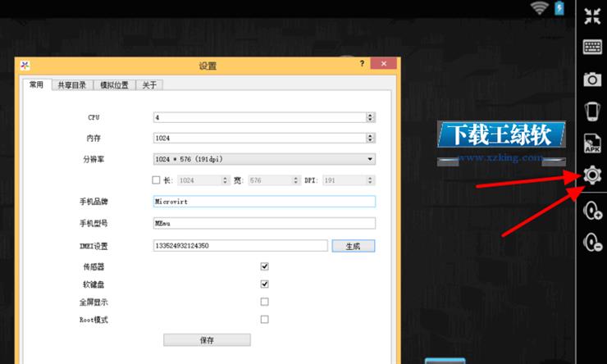Screen dimensions: 607x364
Task: Open settings via the gear icon
Action: pos(593,175)
